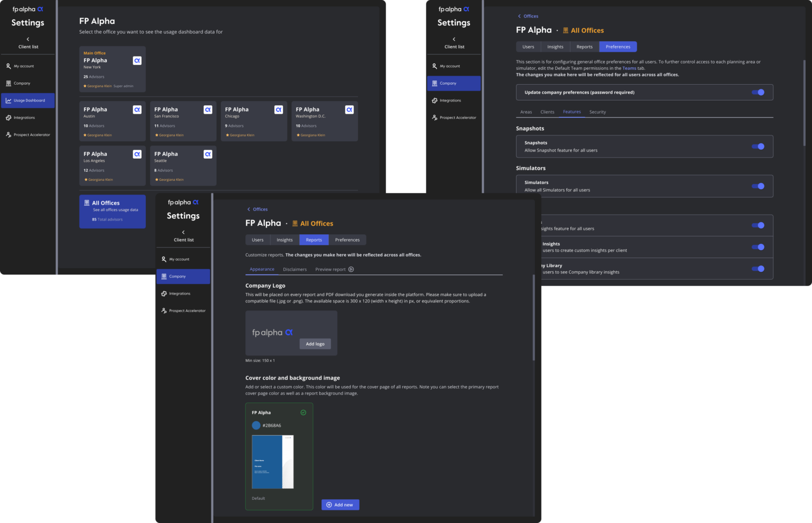The width and height of the screenshot is (812, 523).
Task: Collapse the Client list with its chevron
Action: coord(27,39)
